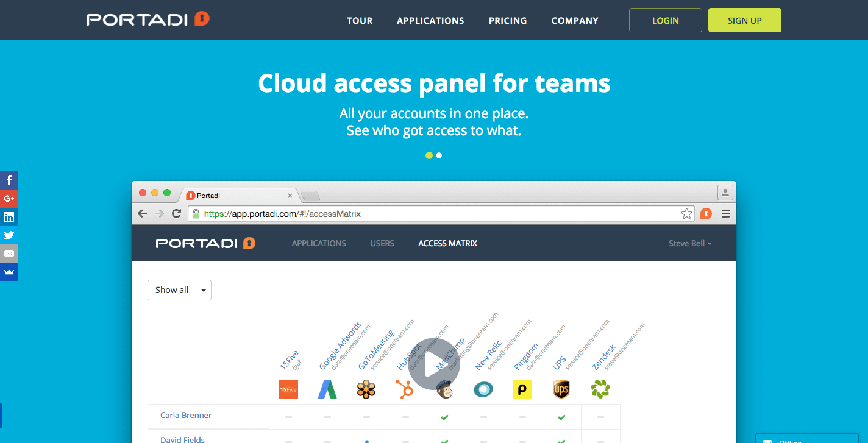The width and height of the screenshot is (868, 443).
Task: Switch to USERS tab
Action: click(382, 243)
